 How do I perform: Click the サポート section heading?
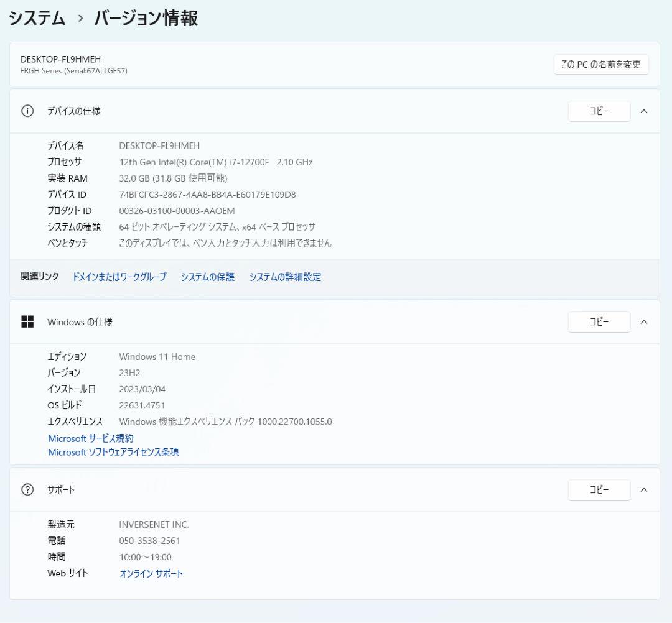click(x=61, y=490)
